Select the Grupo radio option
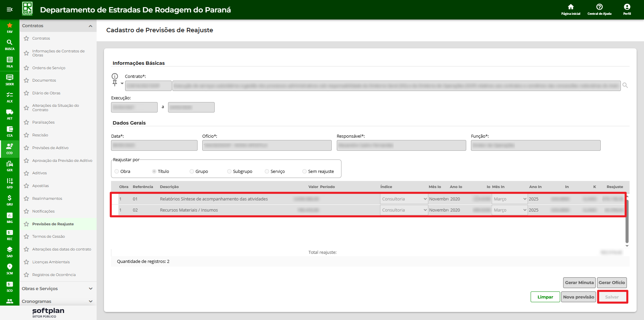 click(x=192, y=171)
